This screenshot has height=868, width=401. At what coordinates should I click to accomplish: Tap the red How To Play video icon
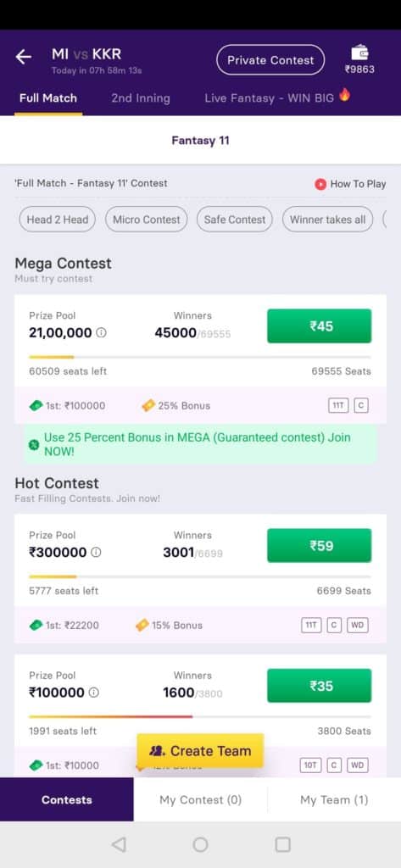point(320,184)
